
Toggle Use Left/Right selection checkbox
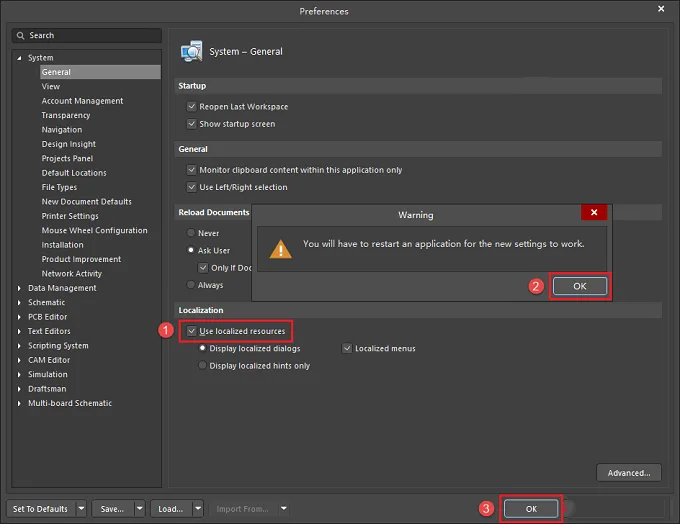tap(191, 187)
